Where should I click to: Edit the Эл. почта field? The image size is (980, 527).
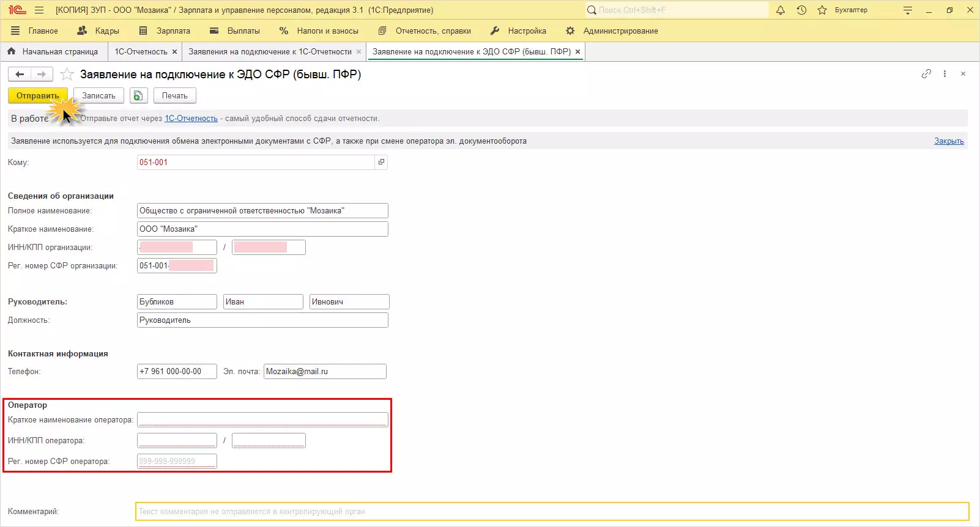(325, 372)
